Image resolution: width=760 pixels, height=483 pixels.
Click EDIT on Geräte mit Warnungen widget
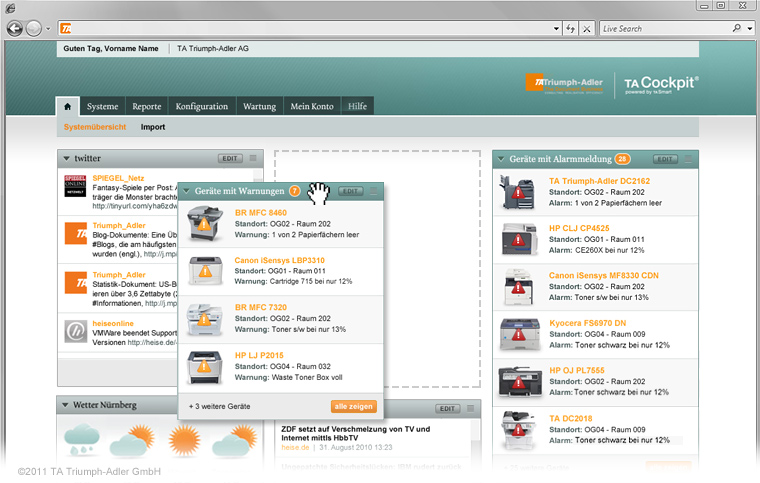(x=350, y=191)
